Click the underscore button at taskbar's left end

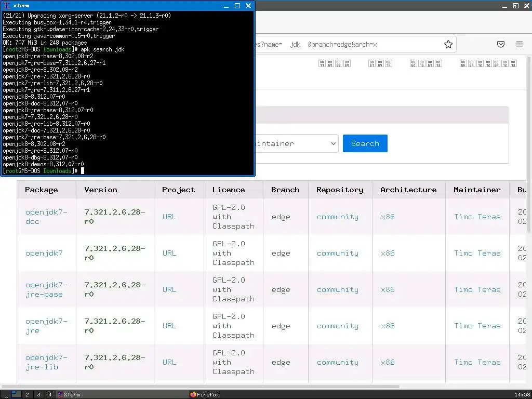(6, 395)
